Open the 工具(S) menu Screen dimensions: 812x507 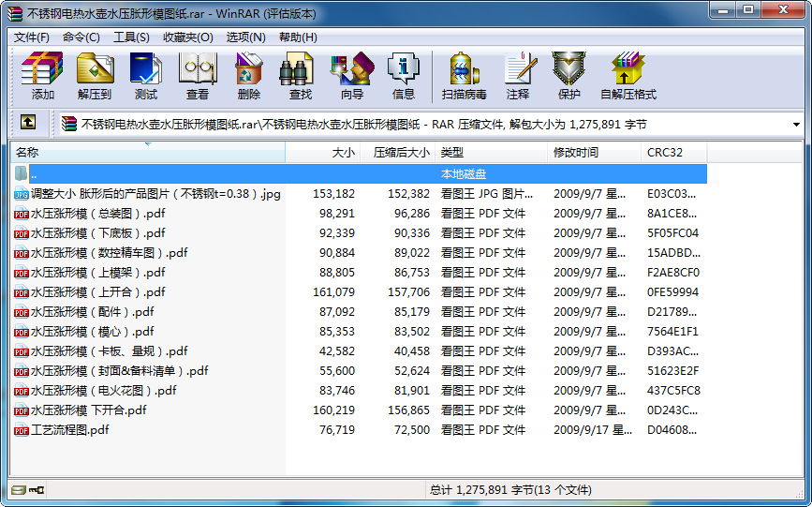(x=131, y=37)
